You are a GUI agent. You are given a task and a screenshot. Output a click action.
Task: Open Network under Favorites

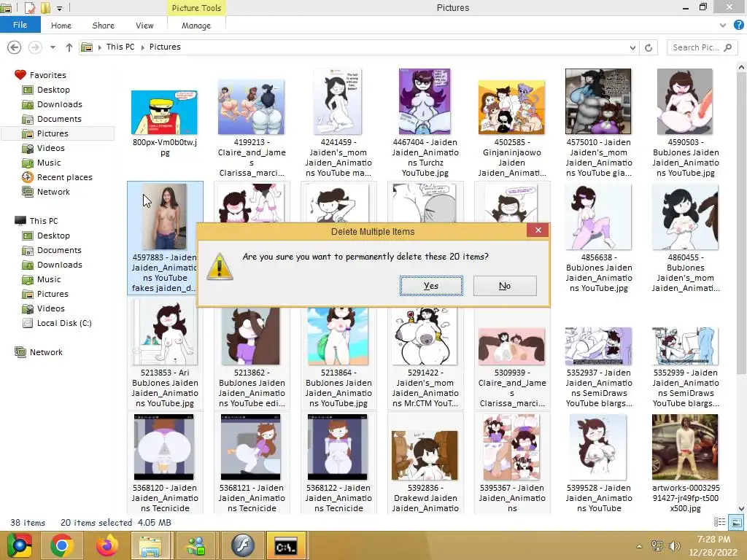[53, 192]
